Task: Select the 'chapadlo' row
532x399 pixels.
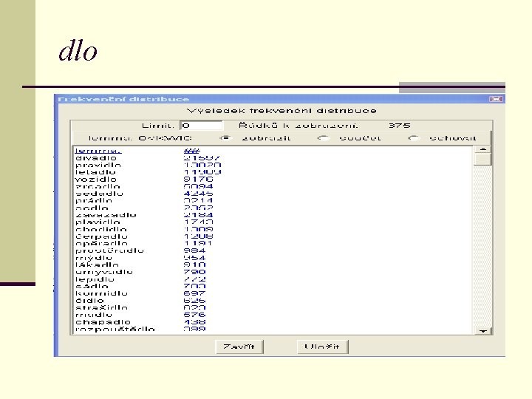Action: pyautogui.click(x=140, y=322)
